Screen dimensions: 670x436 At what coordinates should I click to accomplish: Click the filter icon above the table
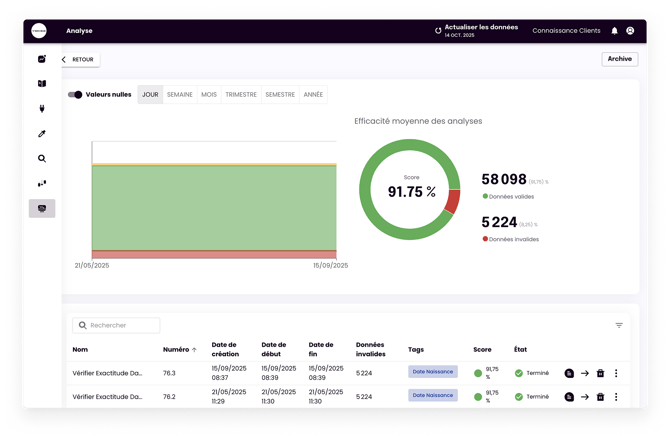point(619,325)
